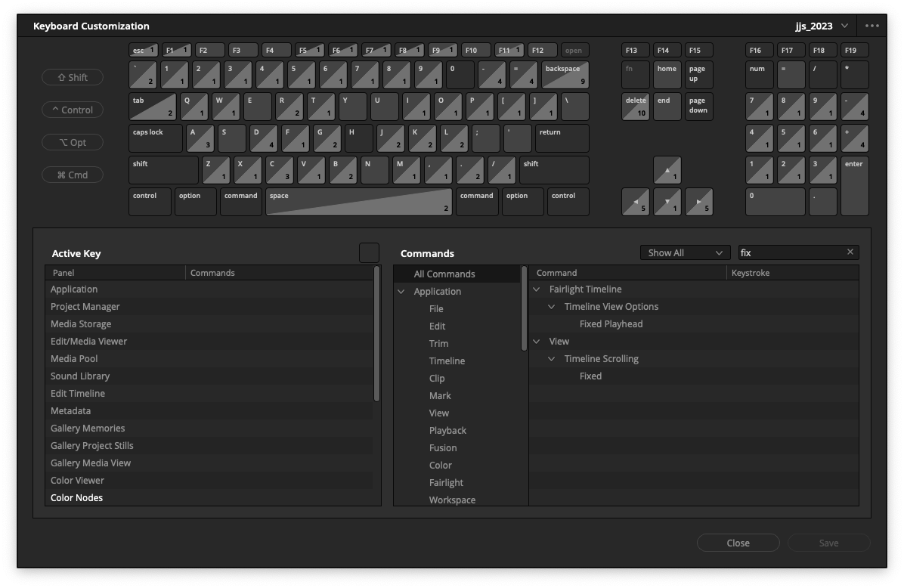Screen dimensions: 904x588
Task: Select the Fixed Playhead command
Action: point(611,323)
